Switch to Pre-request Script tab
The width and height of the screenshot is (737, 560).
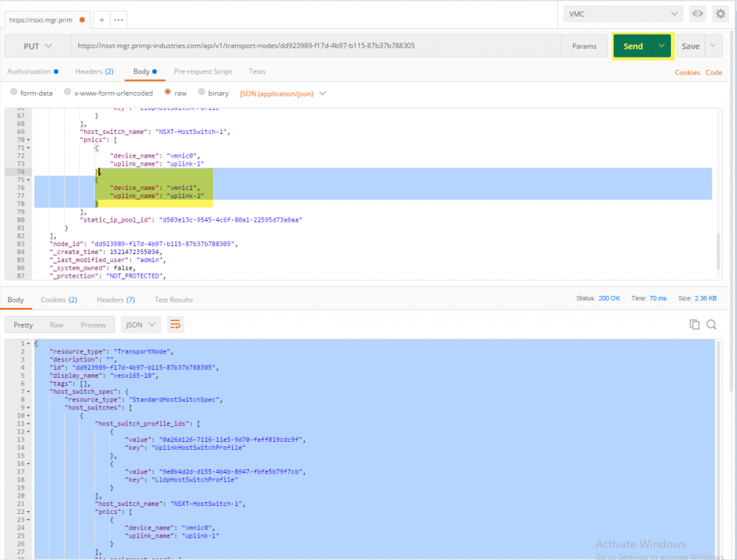202,72
